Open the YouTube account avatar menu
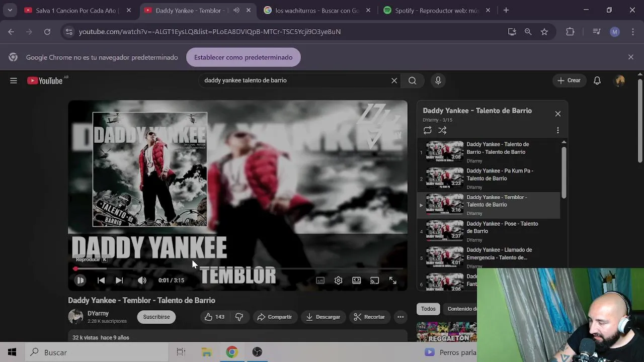The height and width of the screenshot is (362, 644). (x=620, y=80)
